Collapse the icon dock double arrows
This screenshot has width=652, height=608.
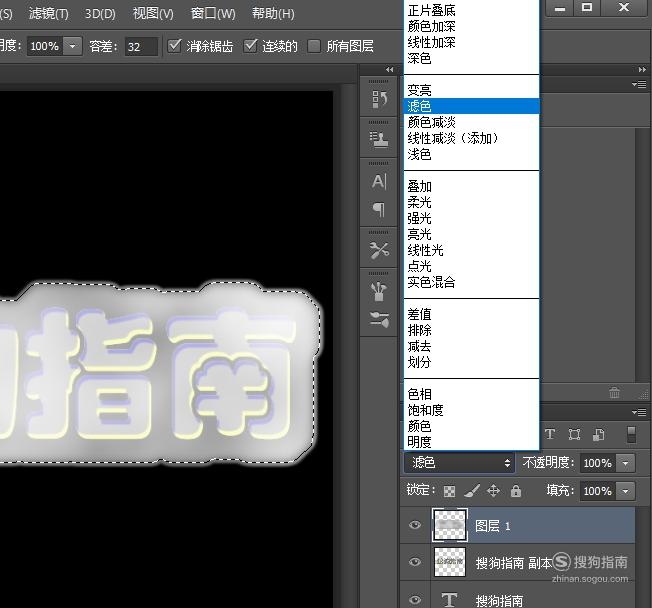point(390,69)
